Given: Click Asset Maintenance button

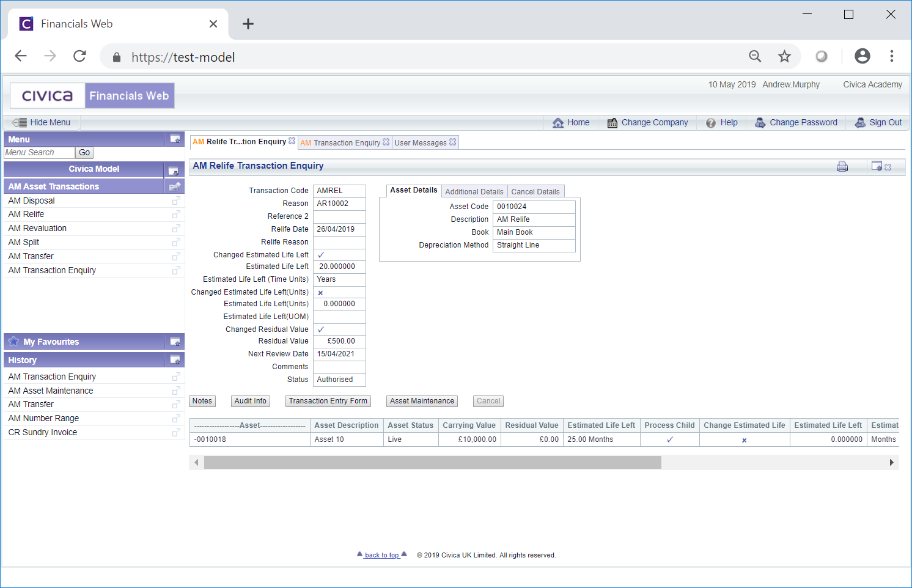Looking at the screenshot, I should [422, 401].
